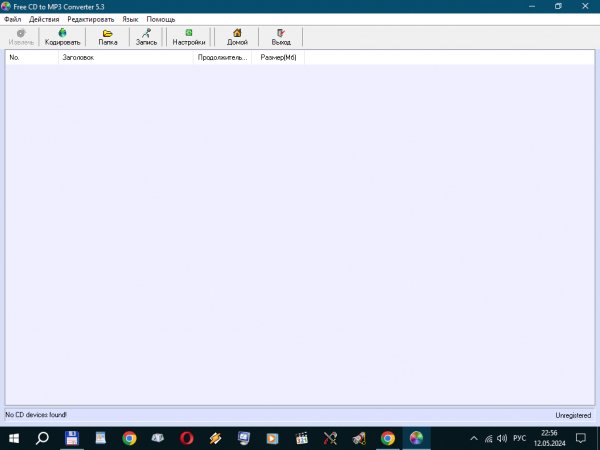Start recording with the Запись button
The image size is (600, 450).
click(146, 37)
